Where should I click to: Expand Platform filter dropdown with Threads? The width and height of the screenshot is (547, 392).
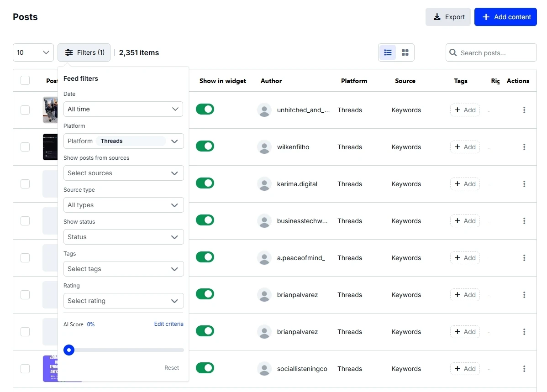[123, 141]
